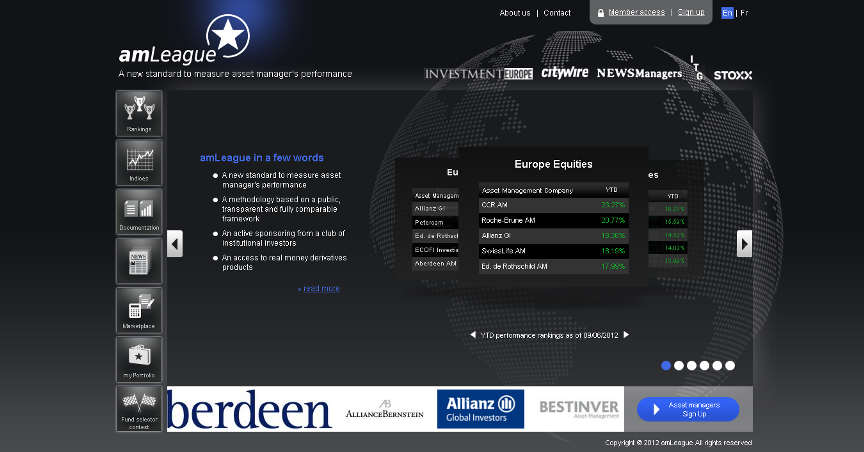This screenshot has height=452, width=864.
Task: Select the first blue slide indicator dot
Action: click(x=666, y=365)
